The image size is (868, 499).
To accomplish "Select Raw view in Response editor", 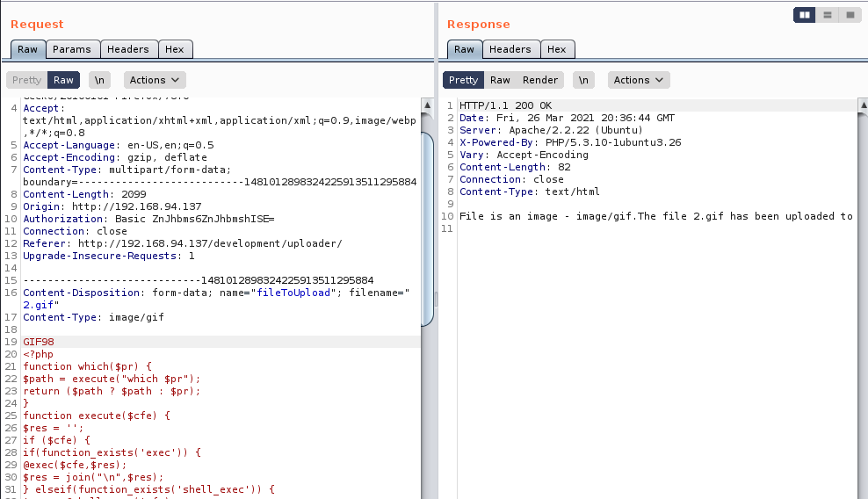I will [500, 80].
